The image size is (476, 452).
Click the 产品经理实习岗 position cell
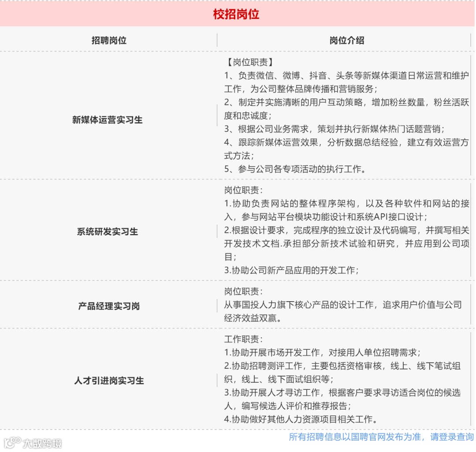pyautogui.click(x=109, y=306)
